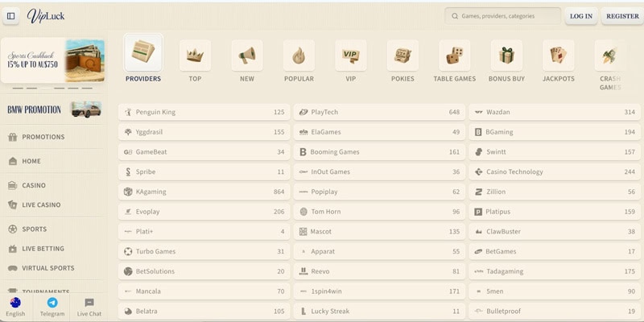
Task: Toggle the sidebar collapse icon
Action: coord(11,16)
